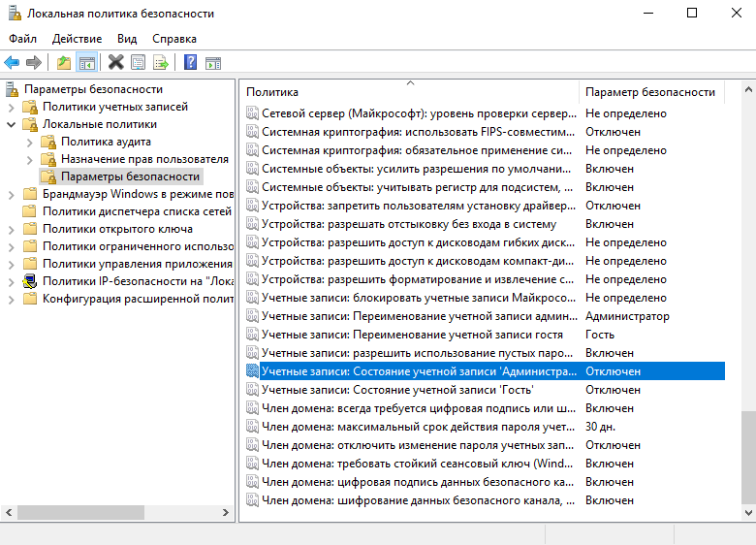Sort by the Политика column header
Image resolution: width=756 pixels, height=545 pixels.
[407, 92]
